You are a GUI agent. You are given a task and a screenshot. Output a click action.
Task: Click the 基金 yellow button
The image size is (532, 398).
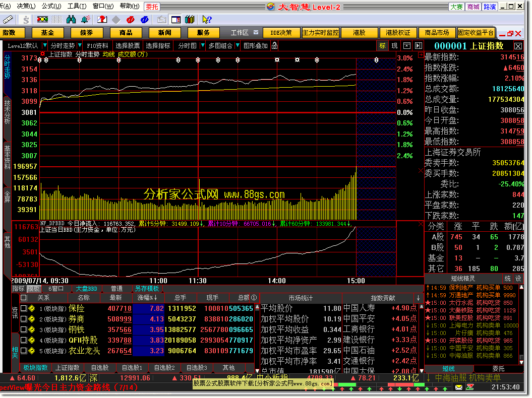pyautogui.click(x=48, y=33)
